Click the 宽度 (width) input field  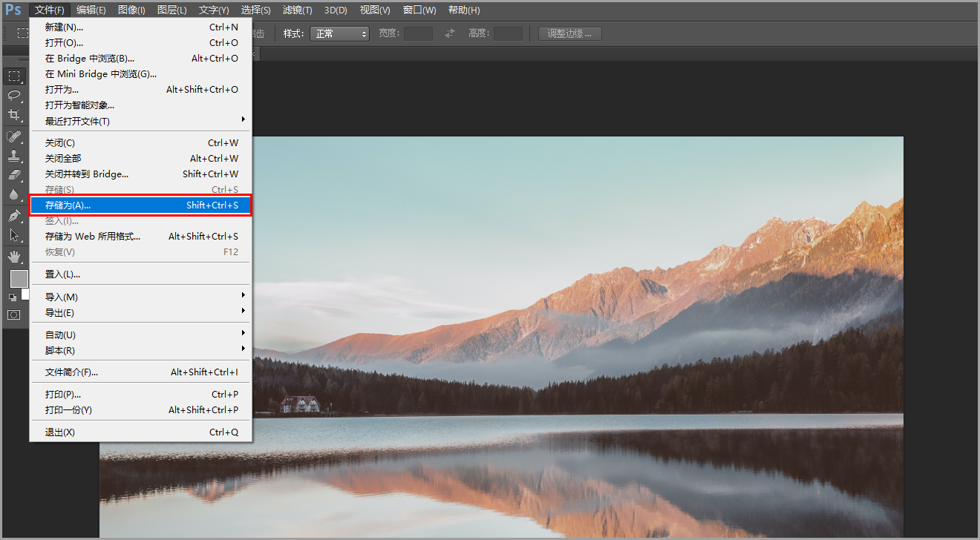pyautogui.click(x=418, y=33)
